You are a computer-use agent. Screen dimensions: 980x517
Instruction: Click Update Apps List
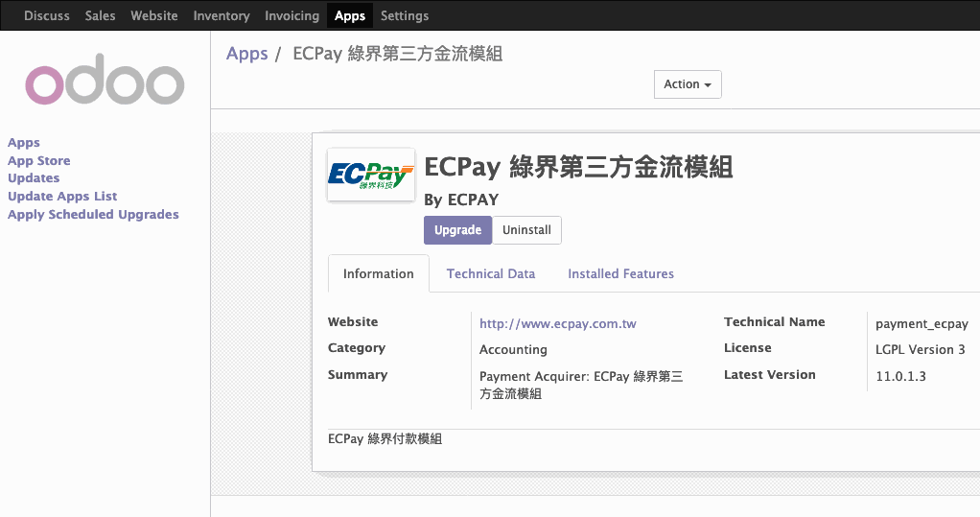pyautogui.click(x=62, y=197)
